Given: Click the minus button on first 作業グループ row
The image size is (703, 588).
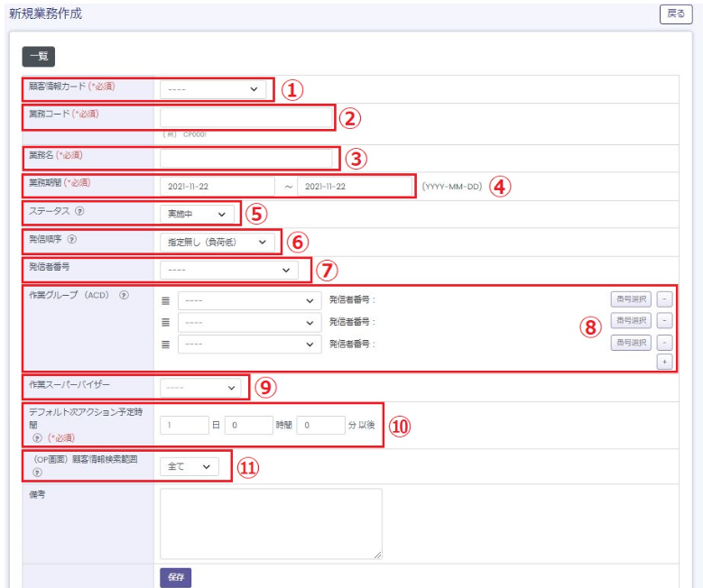Looking at the screenshot, I should [x=665, y=299].
